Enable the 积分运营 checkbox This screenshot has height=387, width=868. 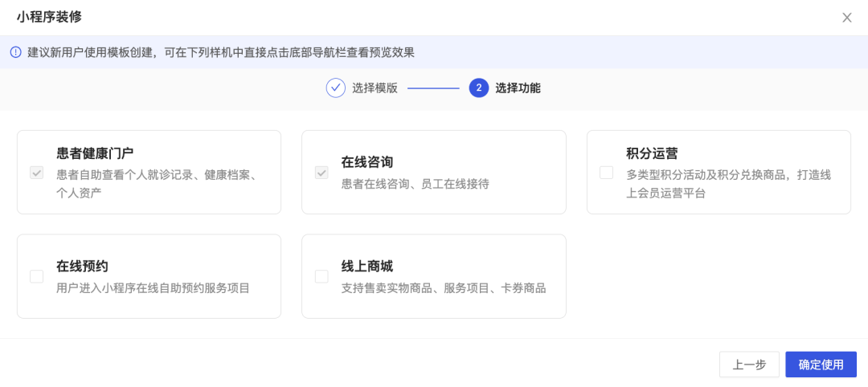click(x=606, y=173)
